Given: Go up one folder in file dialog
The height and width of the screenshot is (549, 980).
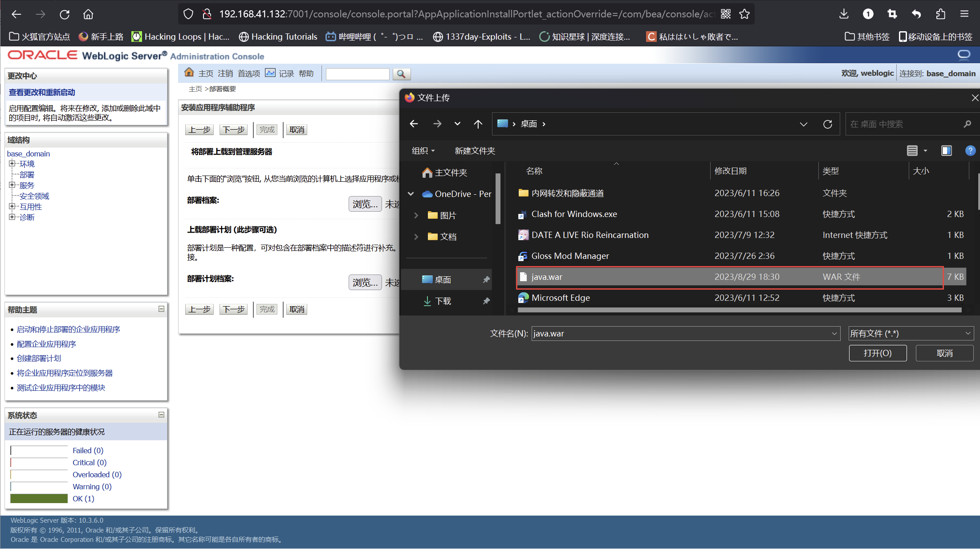Looking at the screenshot, I should (478, 124).
